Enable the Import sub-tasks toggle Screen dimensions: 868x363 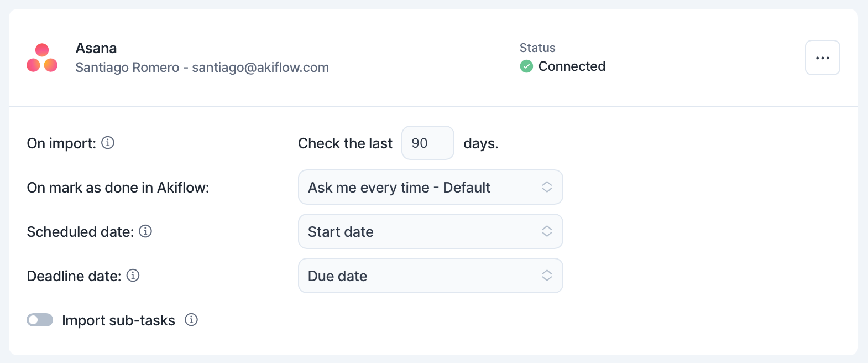[x=40, y=320]
